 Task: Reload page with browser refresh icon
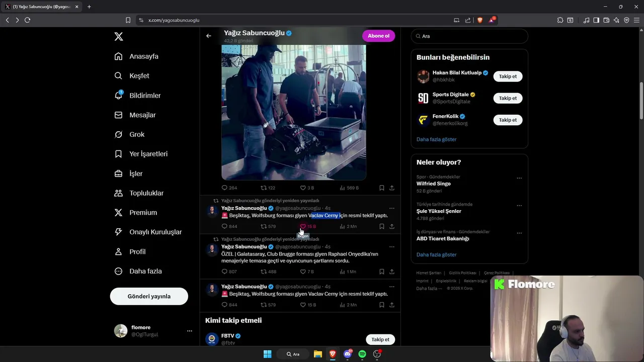(28, 20)
